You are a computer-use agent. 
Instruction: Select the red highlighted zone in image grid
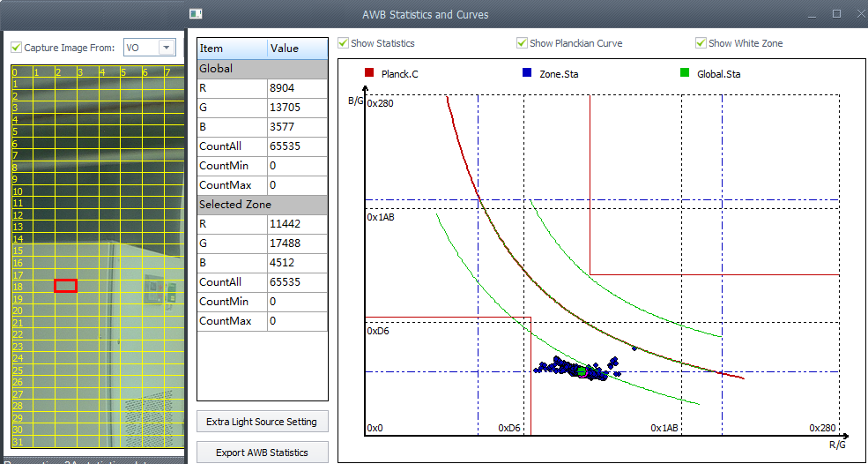coord(65,286)
